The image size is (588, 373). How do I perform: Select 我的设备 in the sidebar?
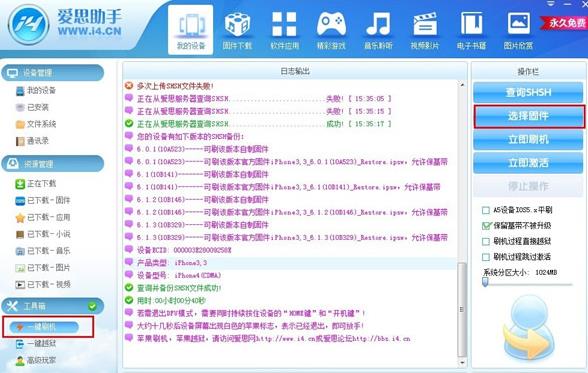coord(36,90)
